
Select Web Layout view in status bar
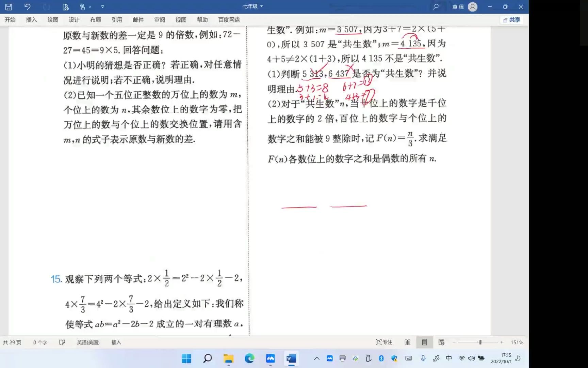tap(441, 342)
